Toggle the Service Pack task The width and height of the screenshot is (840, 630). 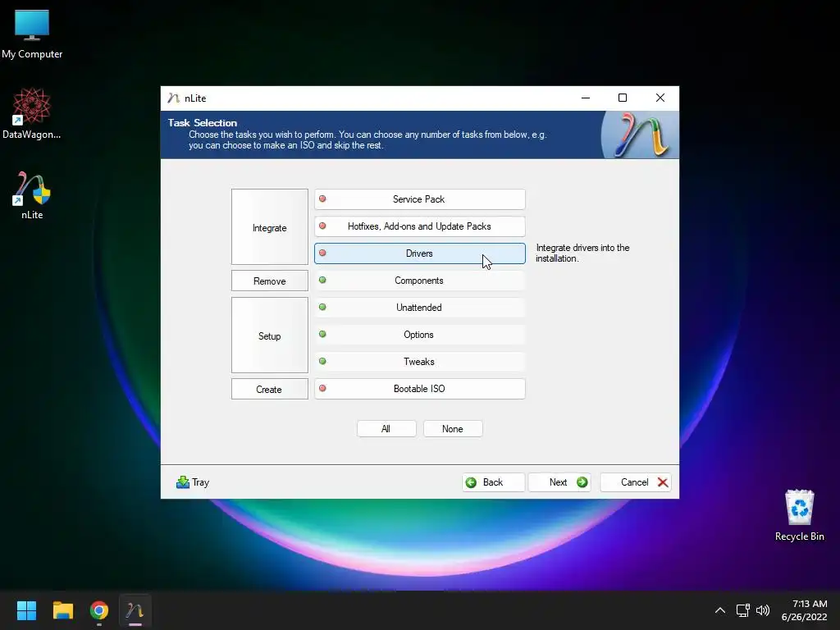(x=419, y=199)
